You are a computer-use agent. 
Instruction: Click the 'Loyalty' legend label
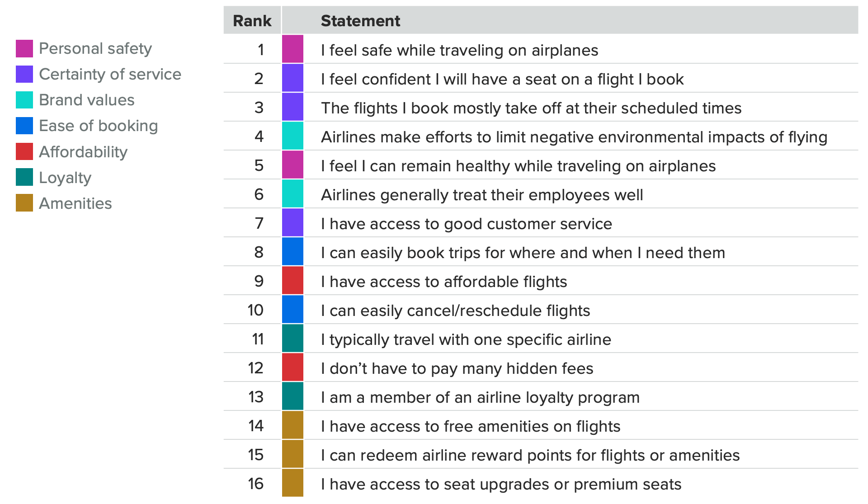pos(65,178)
